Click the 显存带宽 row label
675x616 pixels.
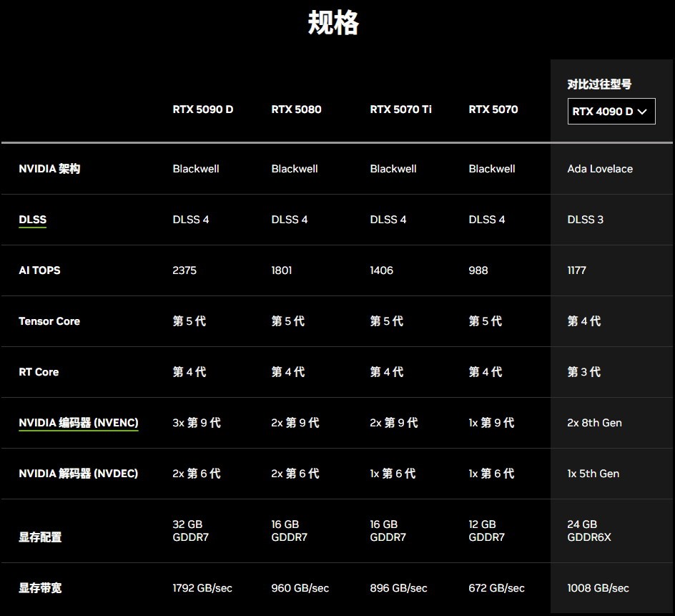[40, 588]
